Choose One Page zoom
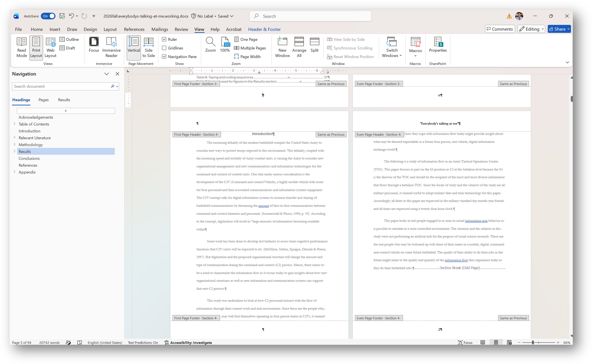Screen dimensions: 592x364 pyautogui.click(x=246, y=39)
